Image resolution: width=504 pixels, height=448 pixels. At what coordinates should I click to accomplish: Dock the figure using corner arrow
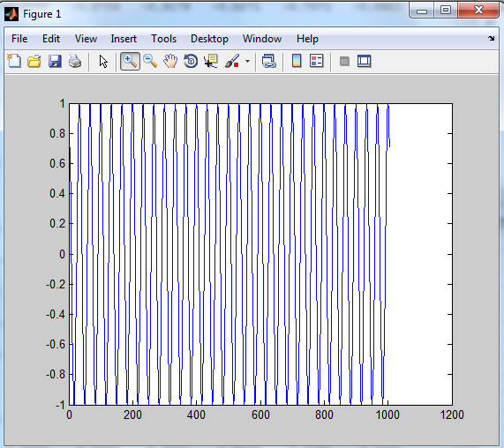[x=491, y=39]
